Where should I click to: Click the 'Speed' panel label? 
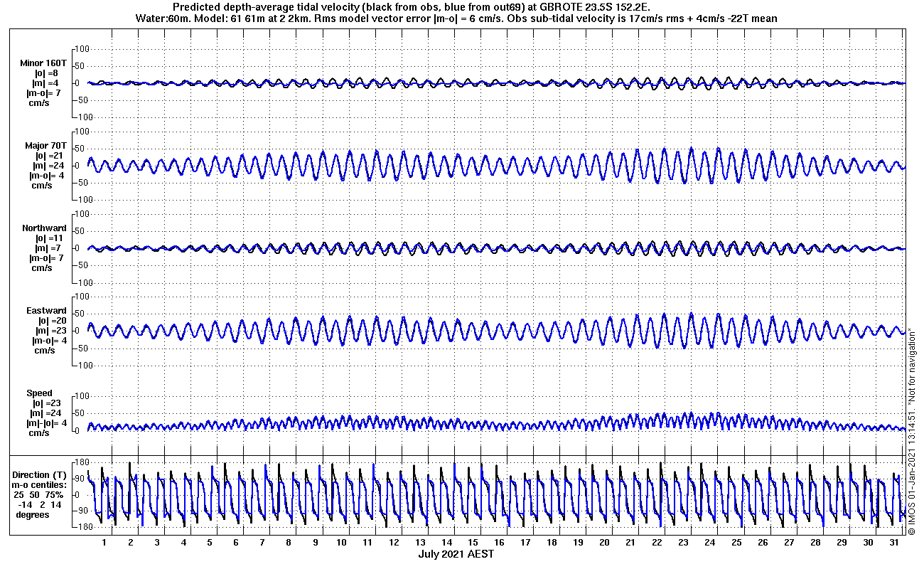pos(40,393)
